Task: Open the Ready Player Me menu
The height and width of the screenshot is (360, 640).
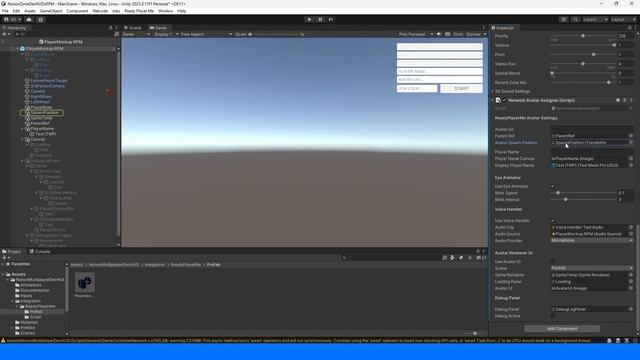Action: click(x=139, y=11)
